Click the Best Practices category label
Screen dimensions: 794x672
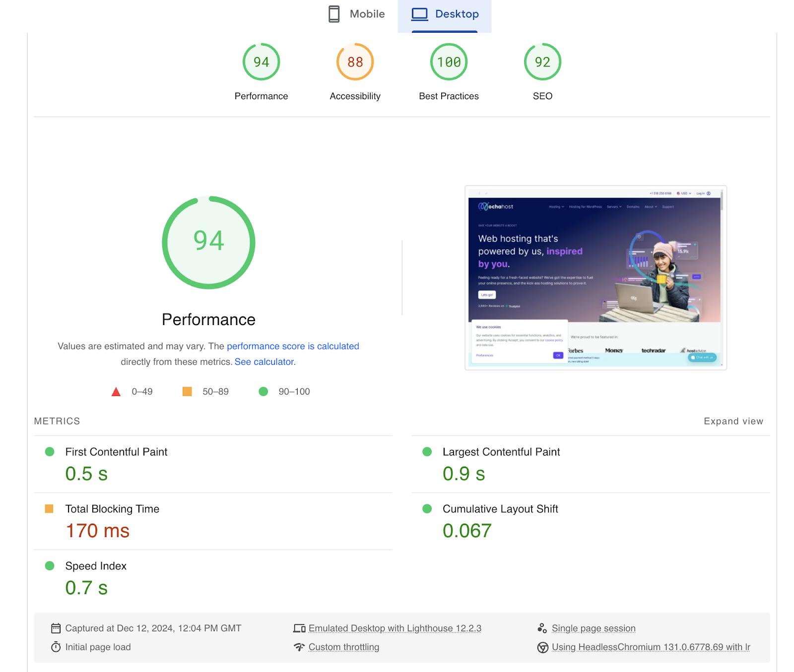449,96
